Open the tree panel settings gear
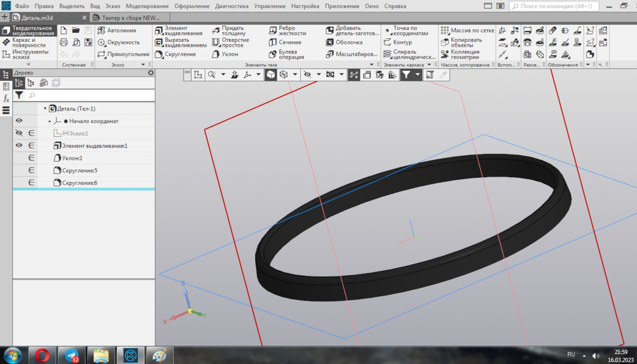The width and height of the screenshot is (637, 364). coord(151,73)
